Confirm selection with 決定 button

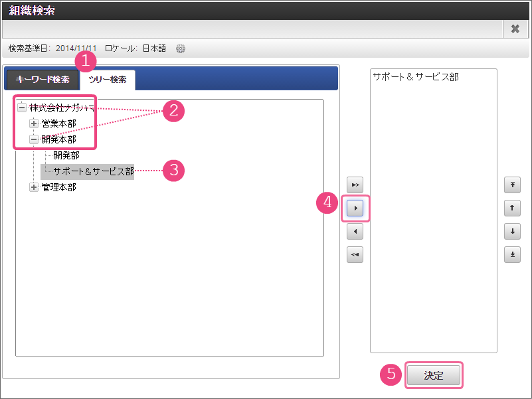[x=434, y=375]
